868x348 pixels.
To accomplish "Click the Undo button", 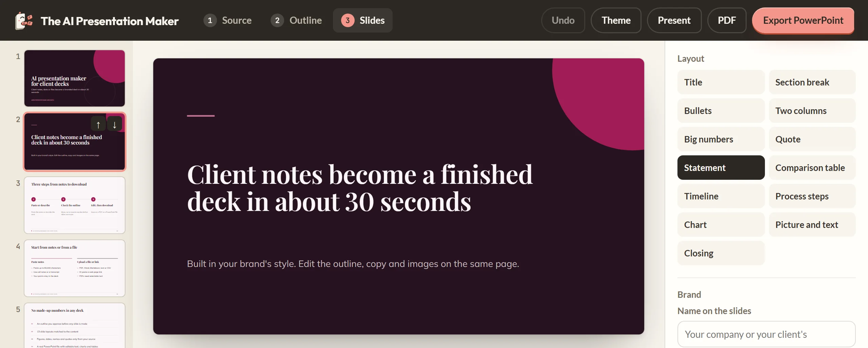I will 563,20.
